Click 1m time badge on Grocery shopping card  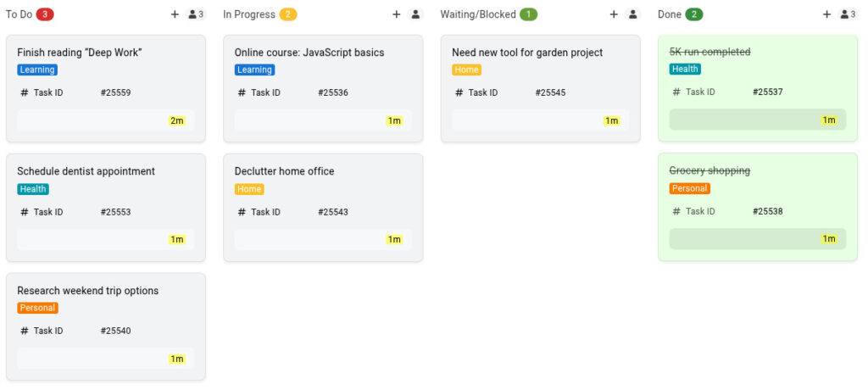pos(829,239)
